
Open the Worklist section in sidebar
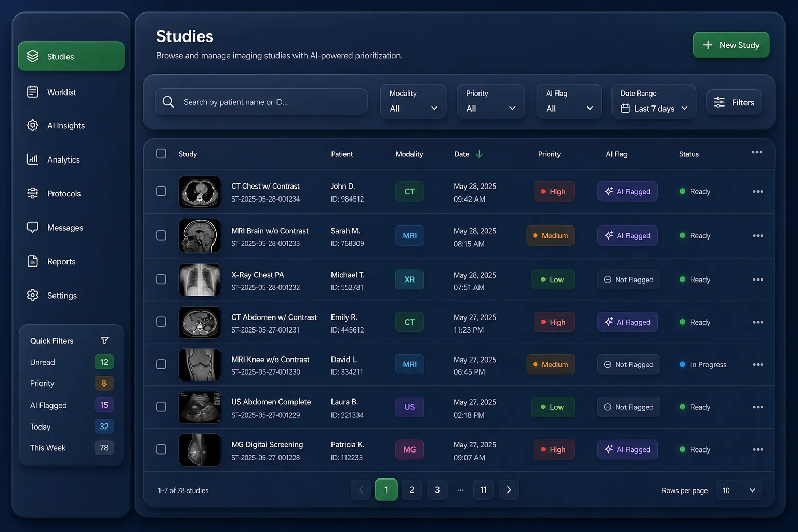point(71,92)
